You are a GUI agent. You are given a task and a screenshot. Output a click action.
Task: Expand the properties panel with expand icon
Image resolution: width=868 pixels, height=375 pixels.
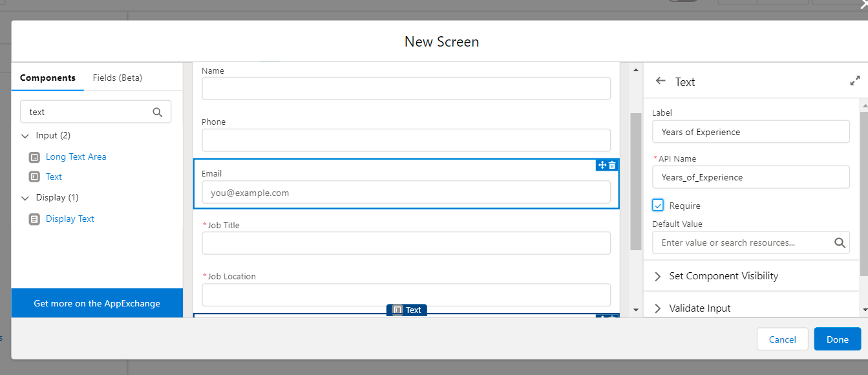click(855, 81)
